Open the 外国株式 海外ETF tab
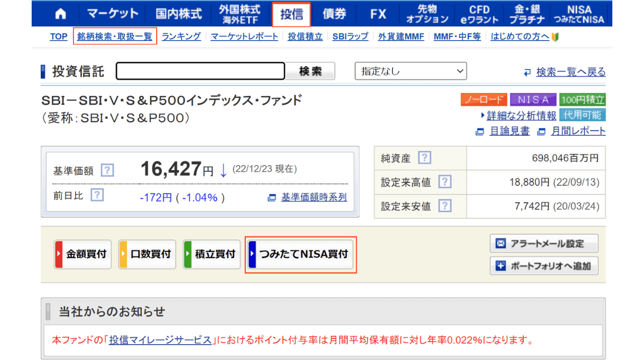The width and height of the screenshot is (644, 362). (239, 14)
